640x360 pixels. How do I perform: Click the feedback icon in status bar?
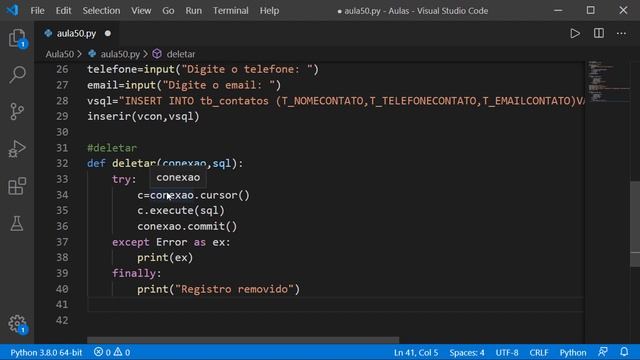(603, 352)
